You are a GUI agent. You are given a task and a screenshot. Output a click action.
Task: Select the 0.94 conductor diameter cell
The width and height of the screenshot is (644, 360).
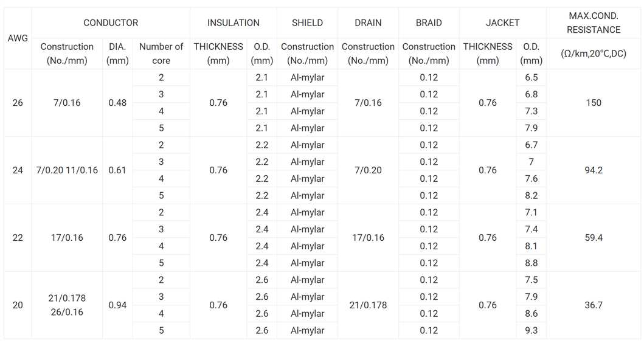pyautogui.click(x=117, y=305)
